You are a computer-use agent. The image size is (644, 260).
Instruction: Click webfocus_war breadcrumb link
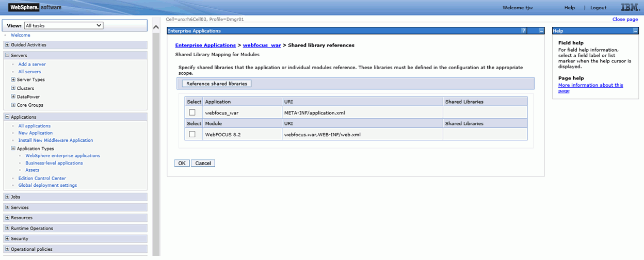(x=262, y=45)
